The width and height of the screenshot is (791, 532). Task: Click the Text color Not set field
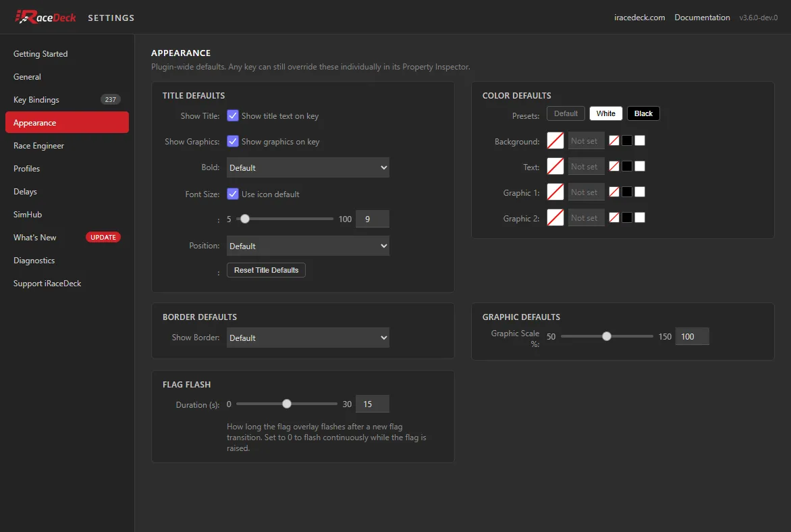[586, 166]
